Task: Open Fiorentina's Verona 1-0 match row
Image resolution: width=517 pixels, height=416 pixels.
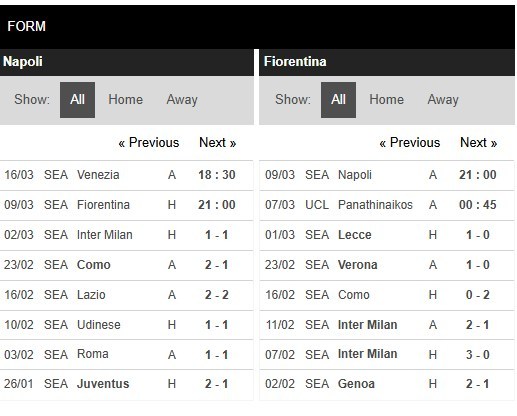Action: click(x=387, y=265)
